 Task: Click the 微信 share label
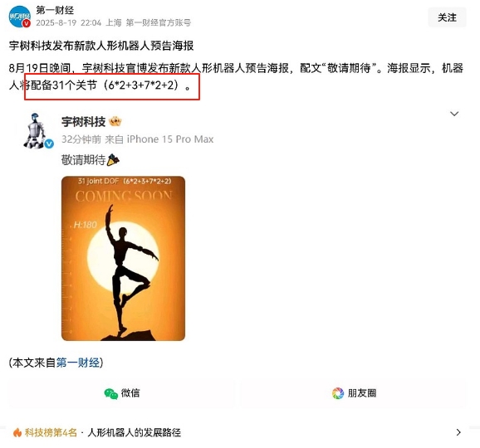click(x=130, y=393)
